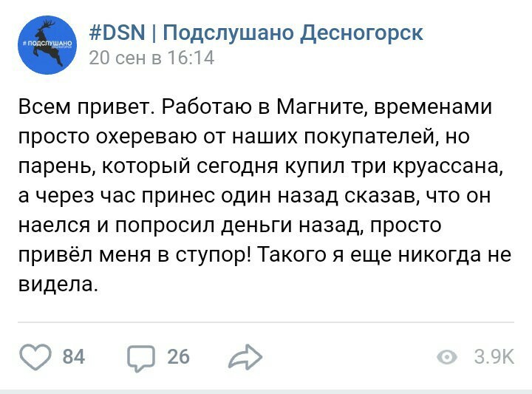Share the post using the arrow icon

(x=245, y=358)
